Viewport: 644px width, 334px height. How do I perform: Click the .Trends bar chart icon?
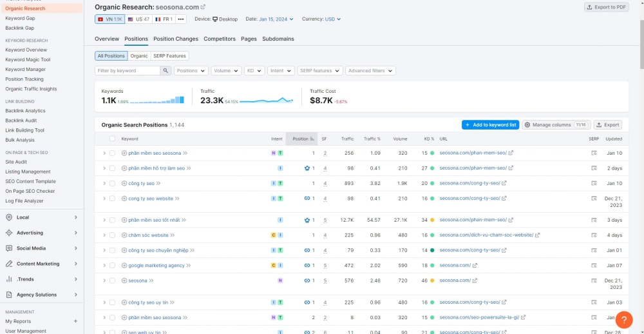point(9,279)
